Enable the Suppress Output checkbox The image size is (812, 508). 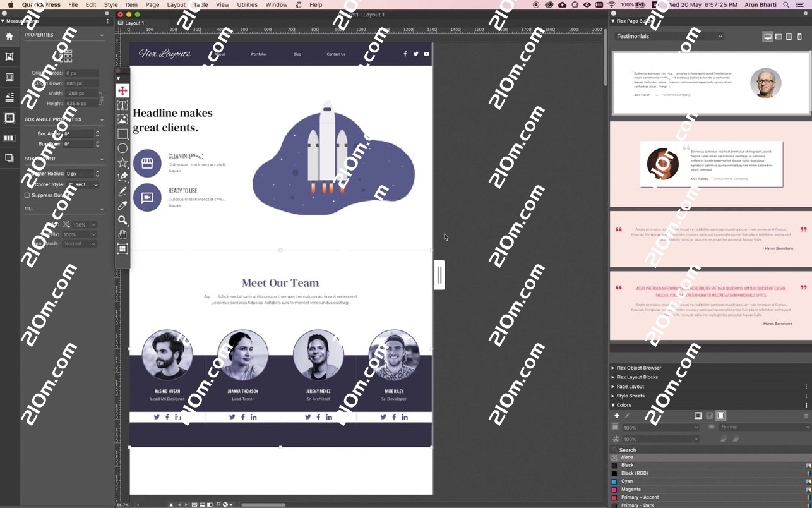coord(27,195)
